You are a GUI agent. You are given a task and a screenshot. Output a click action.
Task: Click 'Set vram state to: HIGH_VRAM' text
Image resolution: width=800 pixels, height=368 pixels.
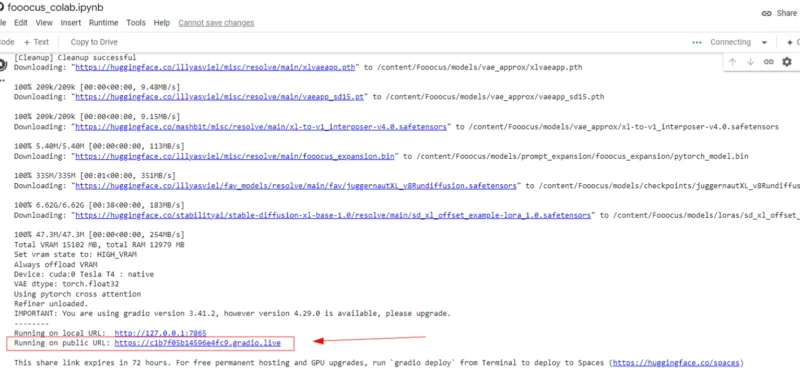tap(75, 255)
